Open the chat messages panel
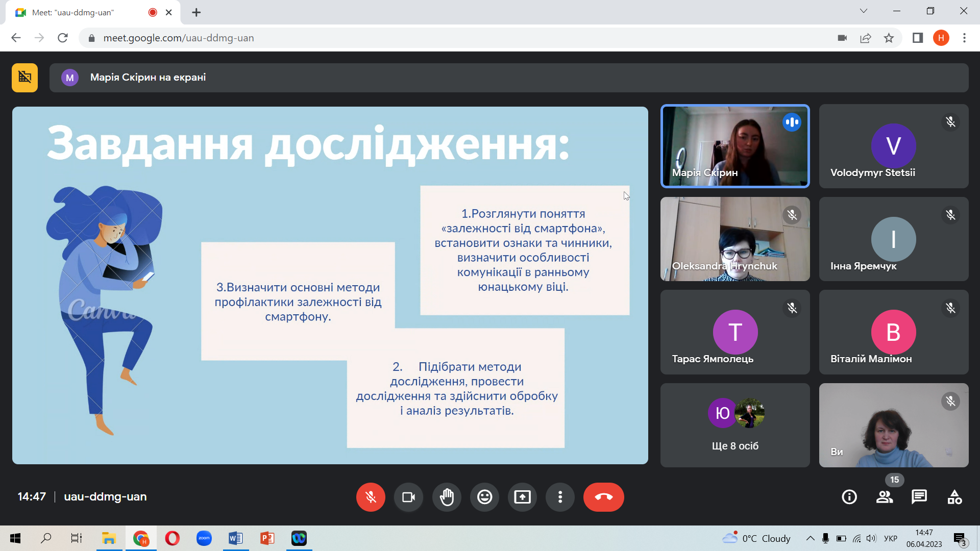980x551 pixels. tap(919, 497)
